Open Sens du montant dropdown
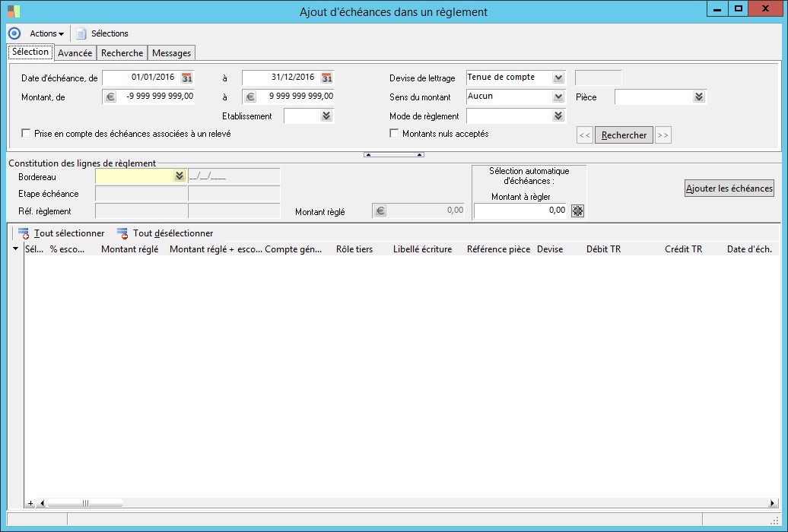The width and height of the screenshot is (788, 532). (558, 97)
